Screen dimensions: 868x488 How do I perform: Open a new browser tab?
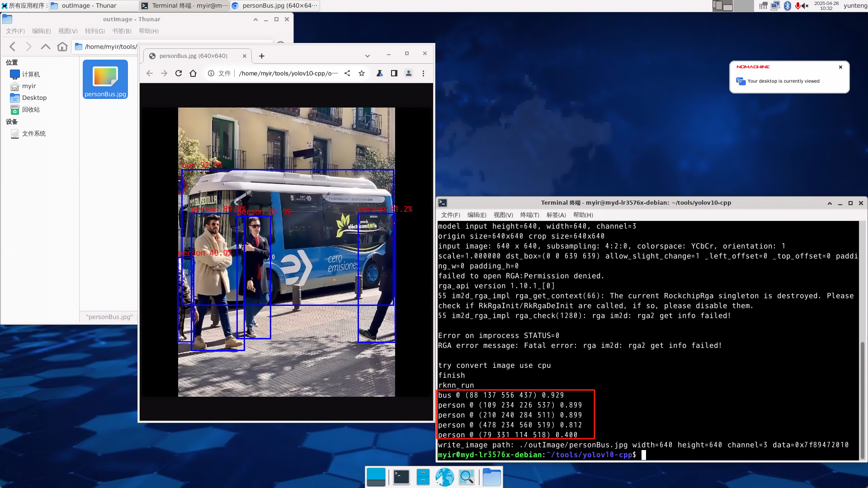pos(262,56)
